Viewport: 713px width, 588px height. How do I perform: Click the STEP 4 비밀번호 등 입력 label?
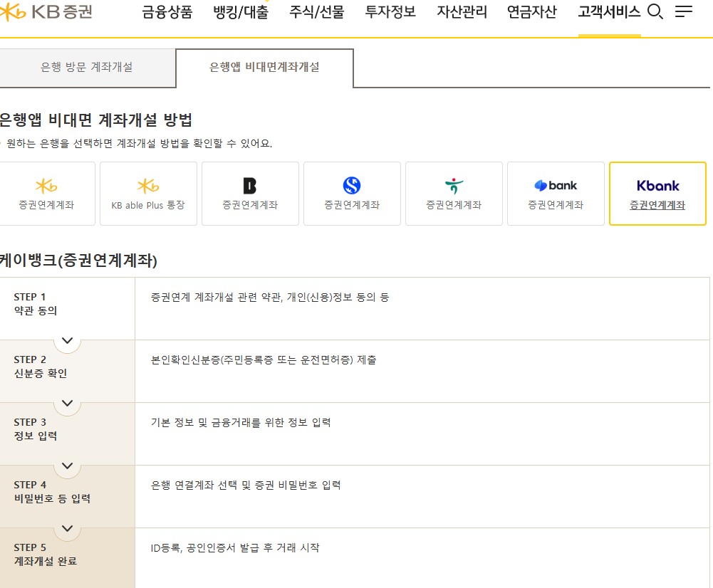click(52, 492)
